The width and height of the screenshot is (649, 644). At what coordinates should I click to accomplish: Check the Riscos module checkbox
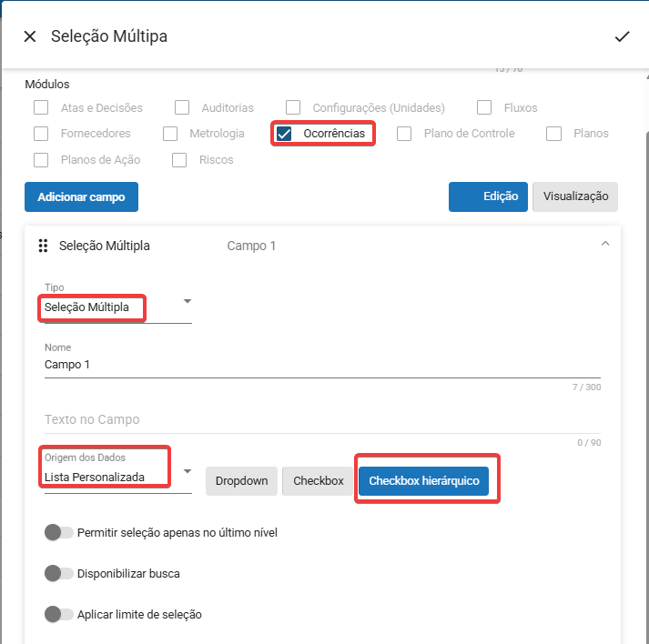(180, 160)
